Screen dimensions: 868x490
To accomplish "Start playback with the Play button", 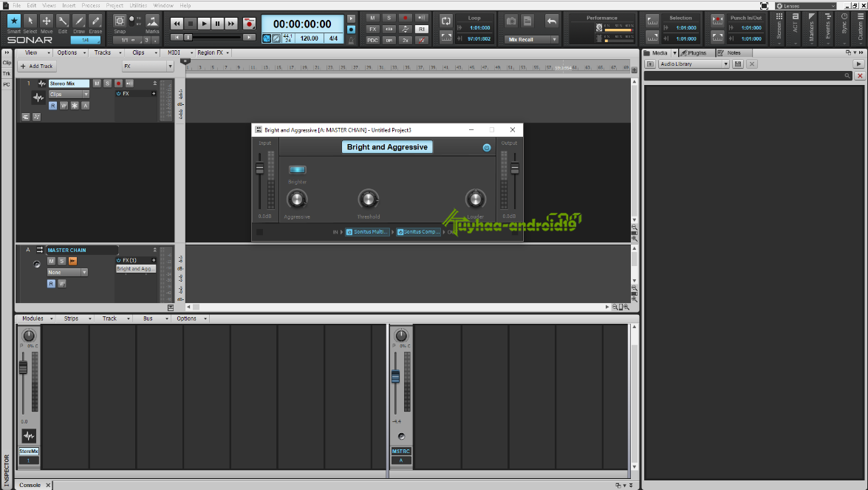I will click(x=204, y=24).
